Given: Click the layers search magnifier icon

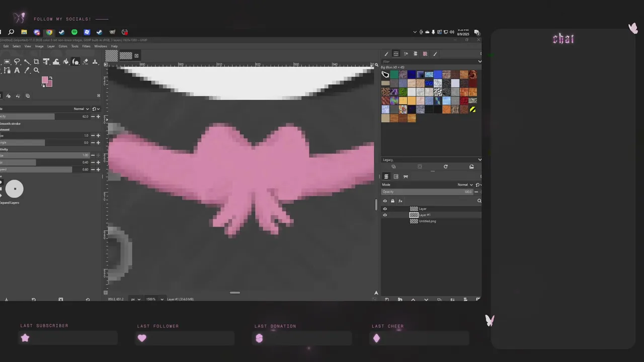Looking at the screenshot, I should point(479,201).
